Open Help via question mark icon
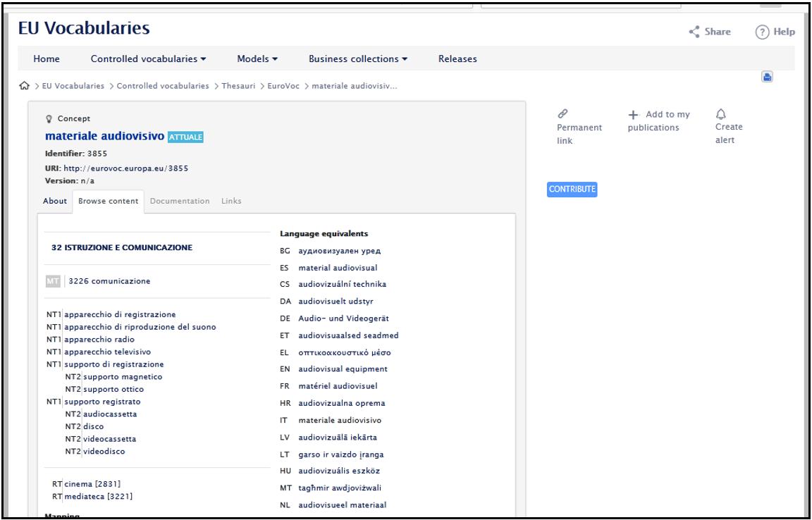812x520 pixels. pos(762,32)
